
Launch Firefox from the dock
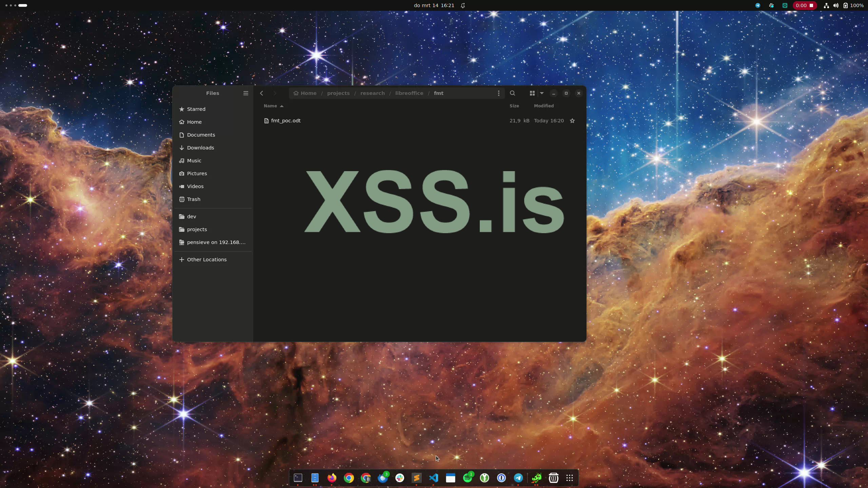point(332,478)
